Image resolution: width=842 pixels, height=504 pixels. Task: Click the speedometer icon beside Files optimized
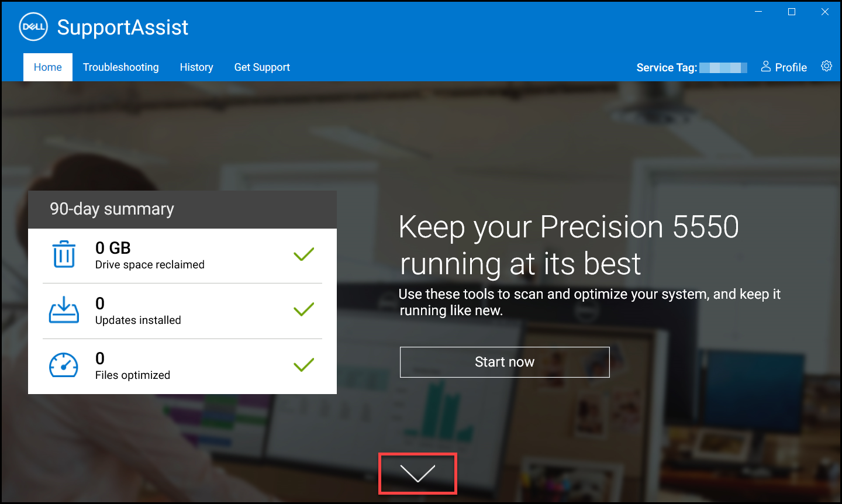click(x=65, y=364)
